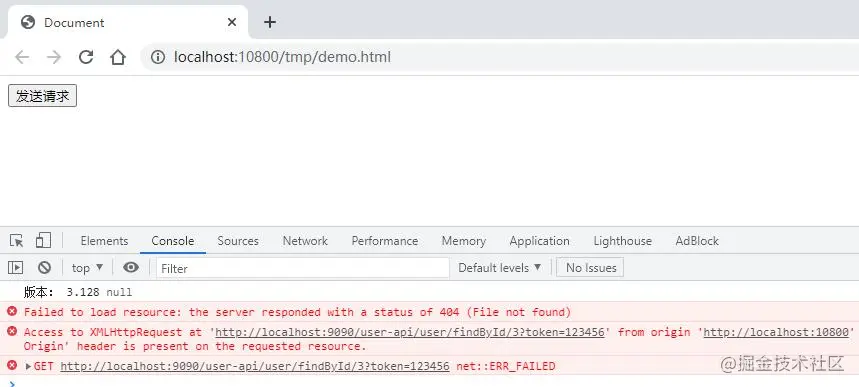Click the error icon beside Access to XMLHttpRequest
Viewport: 859px width, 387px height.
(12, 331)
